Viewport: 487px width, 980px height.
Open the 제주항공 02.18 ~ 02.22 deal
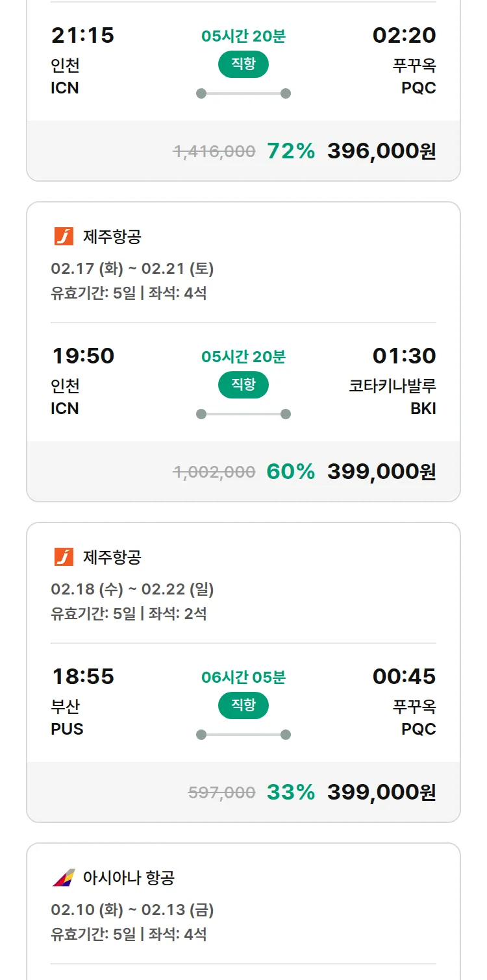[x=132, y=589]
